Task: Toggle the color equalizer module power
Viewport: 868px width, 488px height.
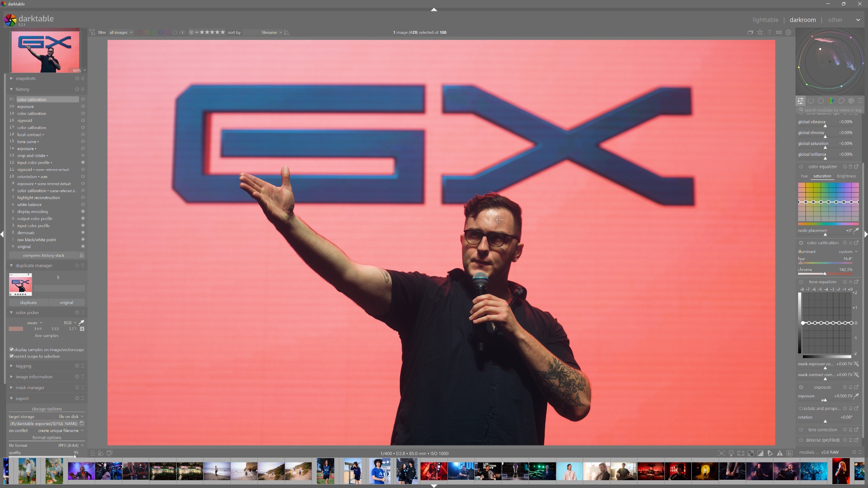Action: pyautogui.click(x=801, y=167)
